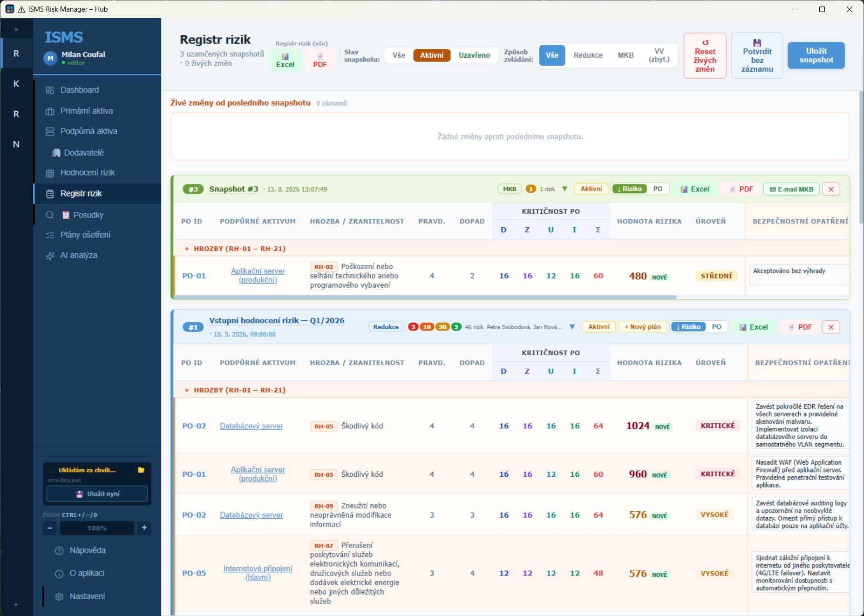The height and width of the screenshot is (616, 864).
Task: Export whole register to PDF in header
Action: point(320,61)
